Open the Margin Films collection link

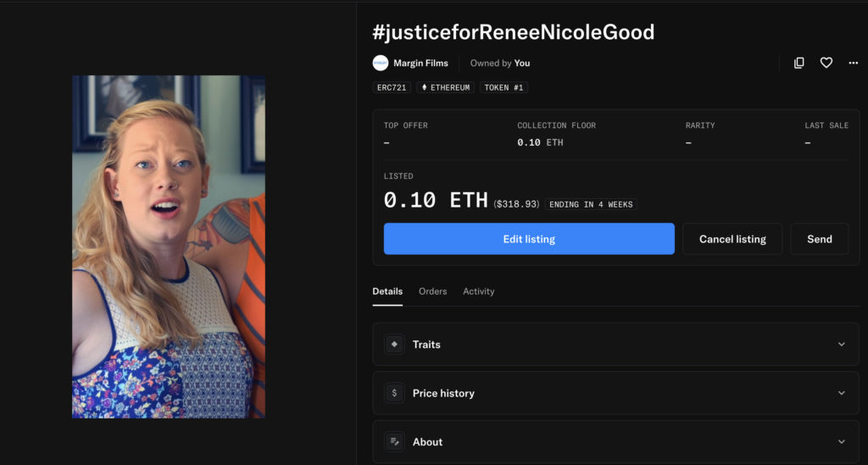point(420,63)
